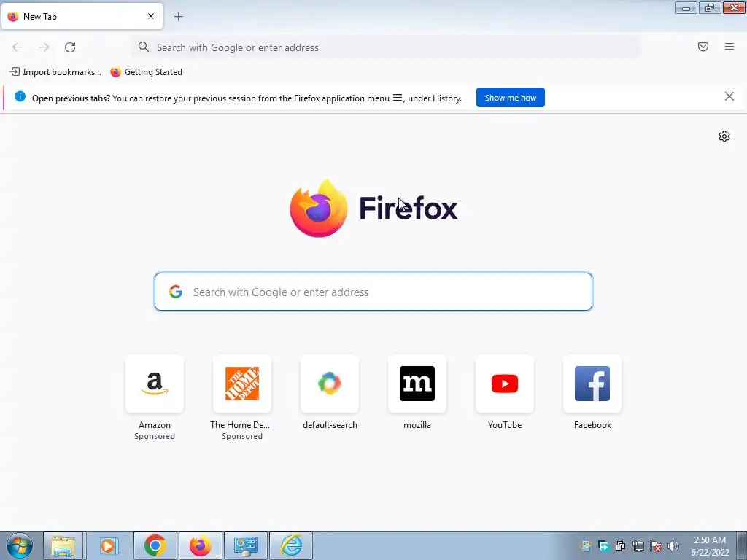Click the YouTube label under the tile
The image size is (747, 560).
[505, 425]
